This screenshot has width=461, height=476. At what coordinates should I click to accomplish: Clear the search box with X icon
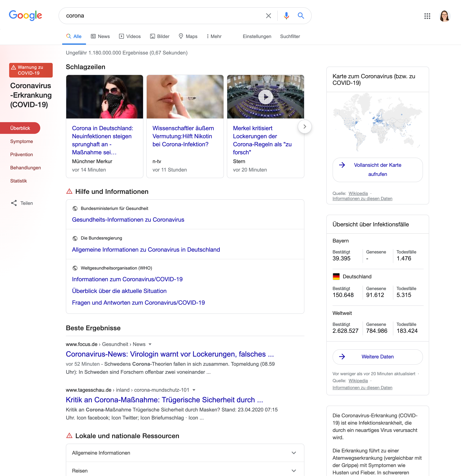click(268, 16)
